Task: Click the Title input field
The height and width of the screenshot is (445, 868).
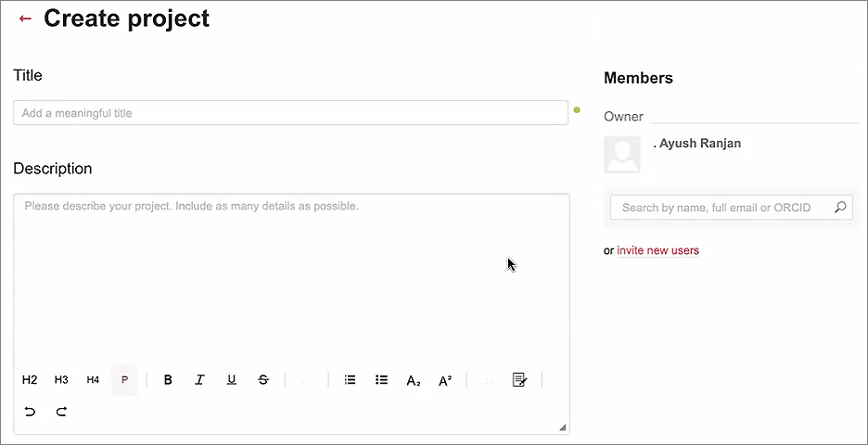Action: [x=290, y=113]
